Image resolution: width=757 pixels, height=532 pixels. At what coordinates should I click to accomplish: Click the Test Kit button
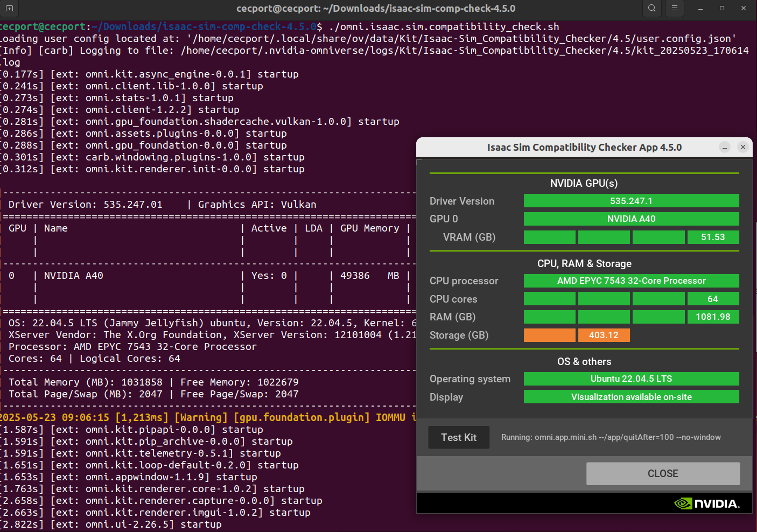click(459, 437)
